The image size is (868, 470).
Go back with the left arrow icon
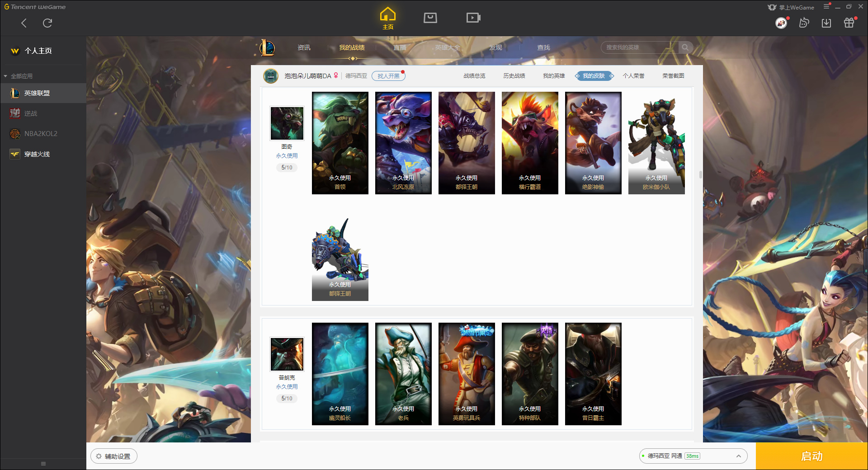[x=24, y=23]
